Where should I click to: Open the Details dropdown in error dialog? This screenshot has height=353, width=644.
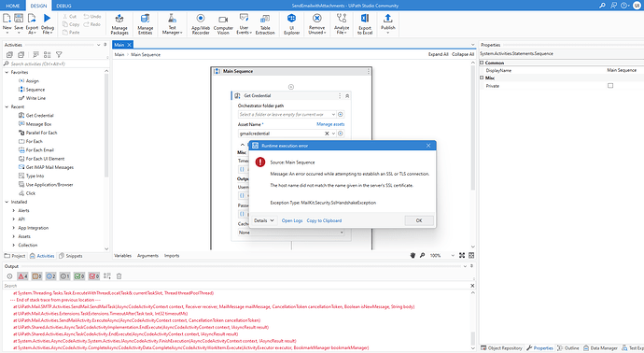tap(264, 220)
